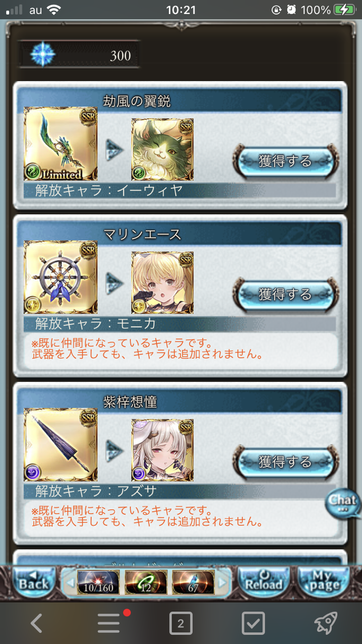
Task: Open browser tabs counter showing 2
Action: [180, 624]
